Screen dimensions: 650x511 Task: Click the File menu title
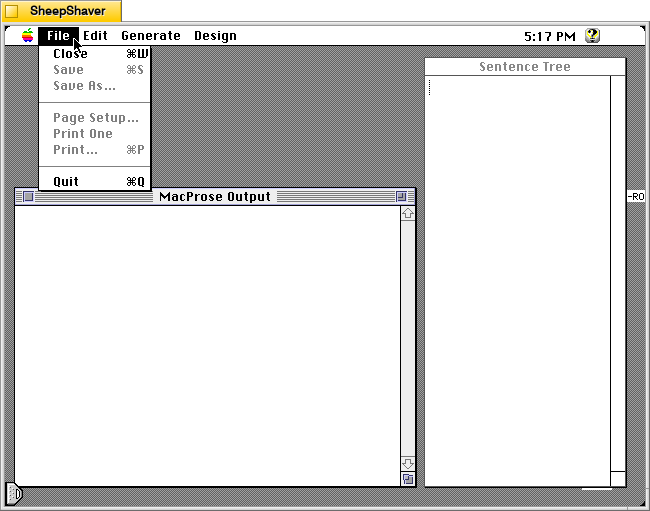pyautogui.click(x=58, y=36)
